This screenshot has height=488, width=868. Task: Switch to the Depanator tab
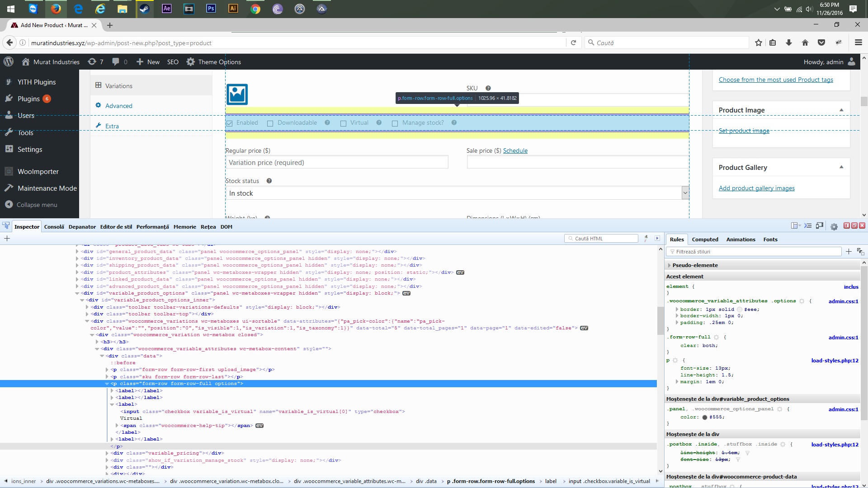pos(82,227)
